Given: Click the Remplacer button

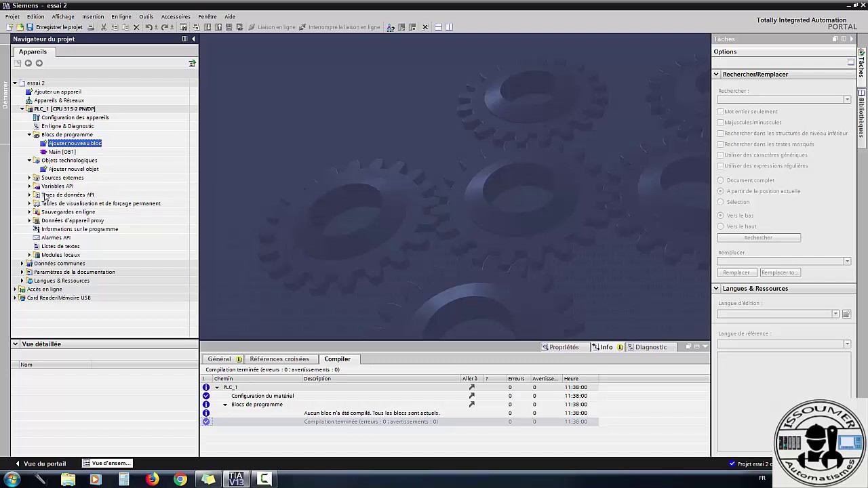Looking at the screenshot, I should [x=736, y=272].
